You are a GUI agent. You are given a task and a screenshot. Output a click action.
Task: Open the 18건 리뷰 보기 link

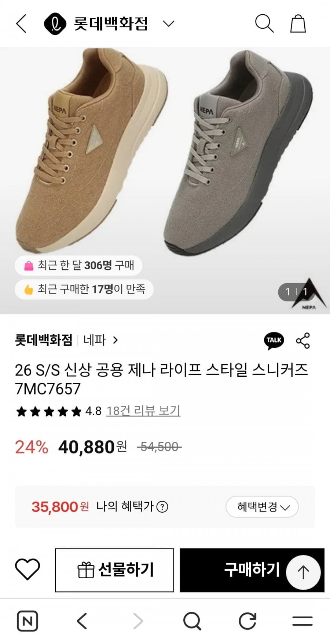143,411
